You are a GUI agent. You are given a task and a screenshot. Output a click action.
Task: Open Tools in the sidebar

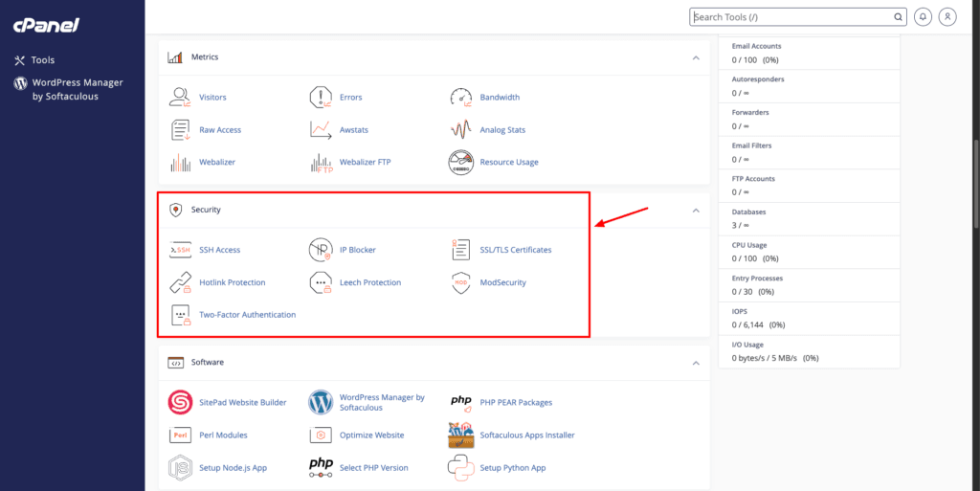click(x=34, y=60)
